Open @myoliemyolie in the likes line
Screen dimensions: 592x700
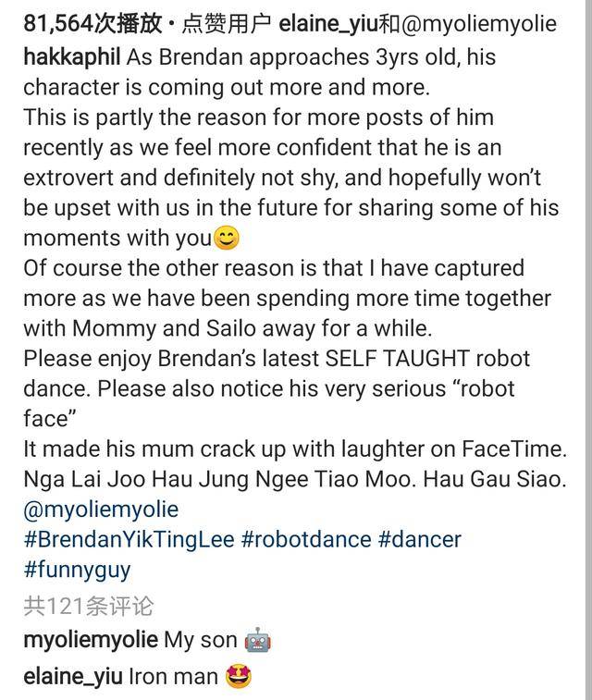coord(479,23)
